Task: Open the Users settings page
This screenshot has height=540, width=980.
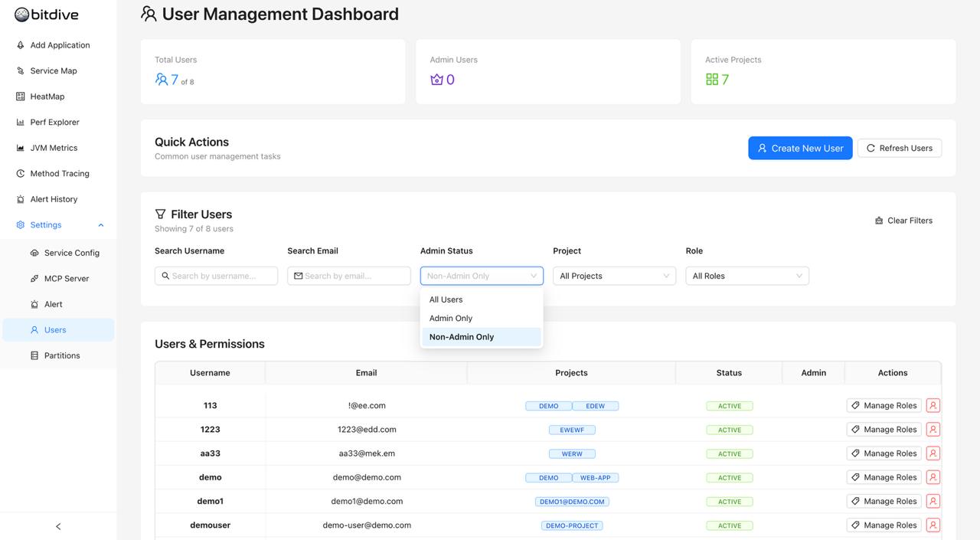Action: click(x=58, y=330)
